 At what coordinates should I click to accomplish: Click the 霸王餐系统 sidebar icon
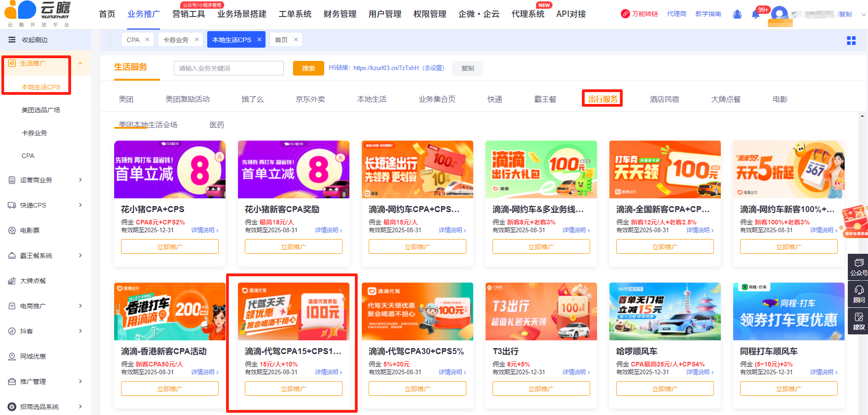pyautogui.click(x=12, y=256)
